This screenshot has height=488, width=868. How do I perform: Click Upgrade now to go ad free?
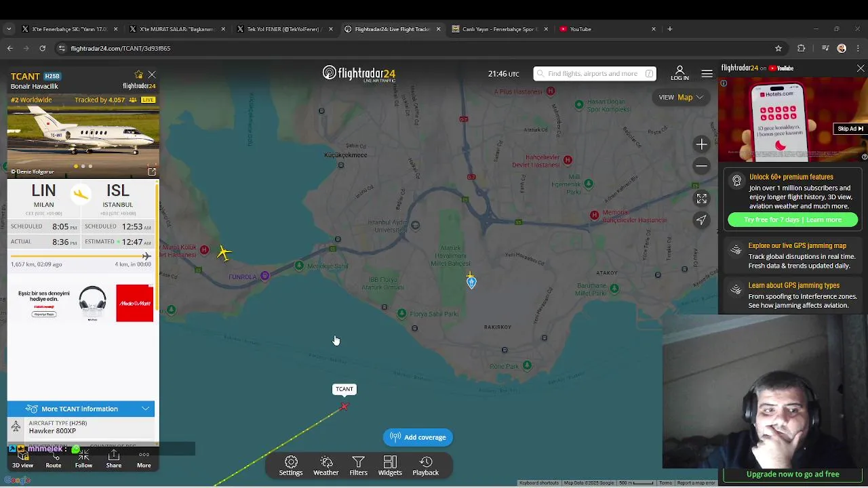[x=793, y=474]
